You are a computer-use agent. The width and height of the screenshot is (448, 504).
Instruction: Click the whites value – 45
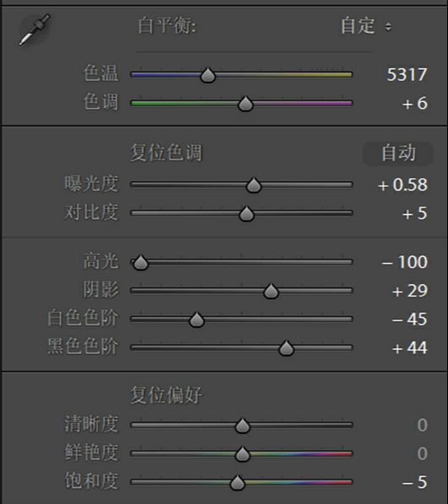click(x=410, y=319)
